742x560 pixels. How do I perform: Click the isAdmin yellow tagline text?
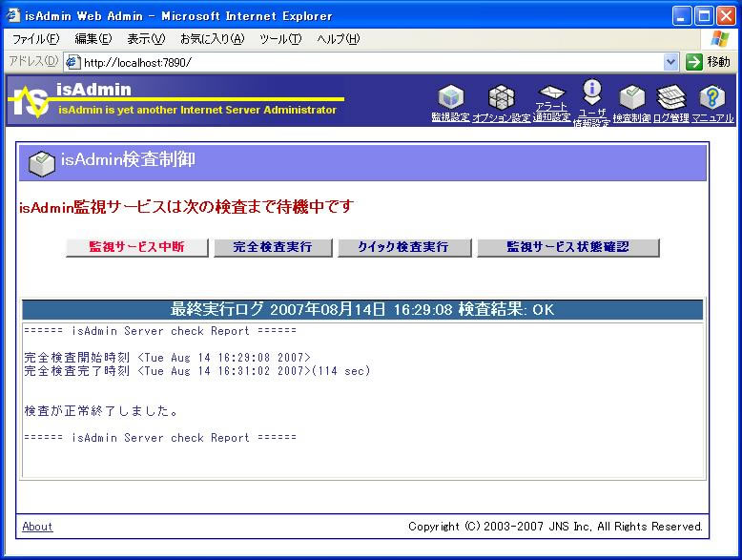pos(197,110)
